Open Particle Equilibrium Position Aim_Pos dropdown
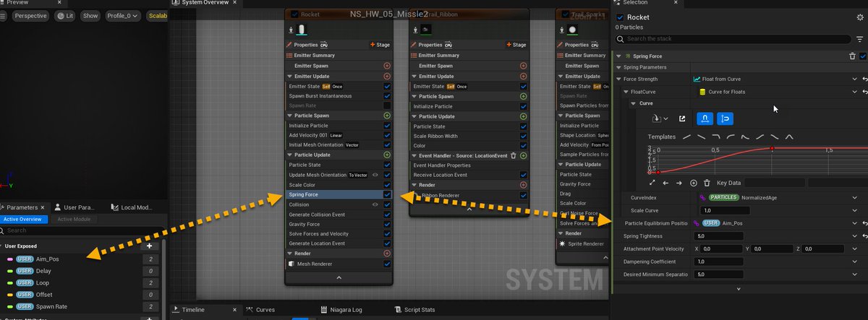This screenshot has height=320, width=868. (x=854, y=223)
